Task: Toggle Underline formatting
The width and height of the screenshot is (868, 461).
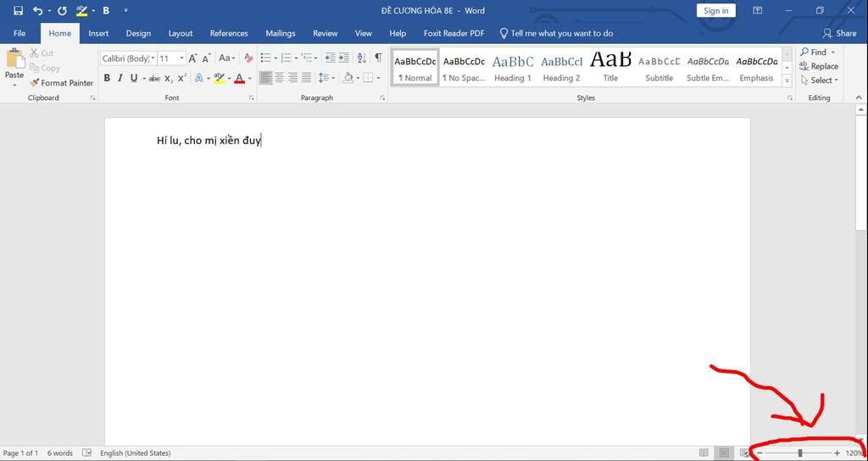Action: 133,78
